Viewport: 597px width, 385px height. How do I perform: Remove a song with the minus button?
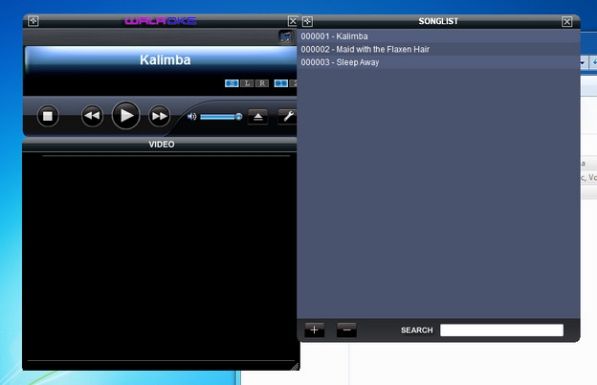pos(346,330)
